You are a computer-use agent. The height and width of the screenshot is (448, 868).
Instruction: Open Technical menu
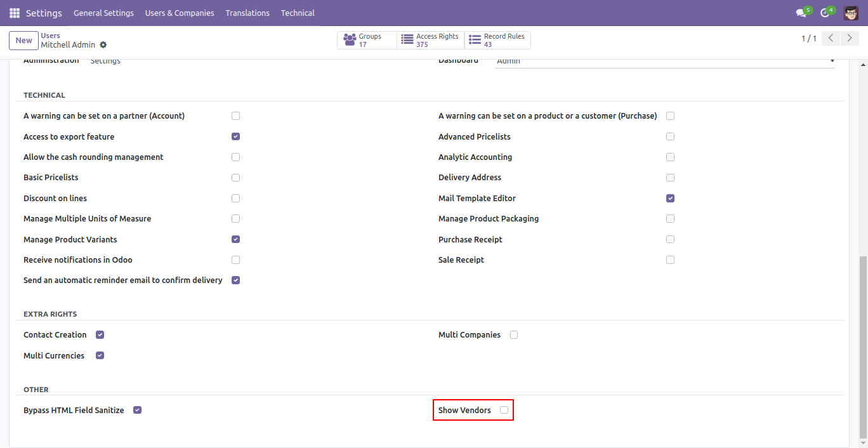coord(298,13)
